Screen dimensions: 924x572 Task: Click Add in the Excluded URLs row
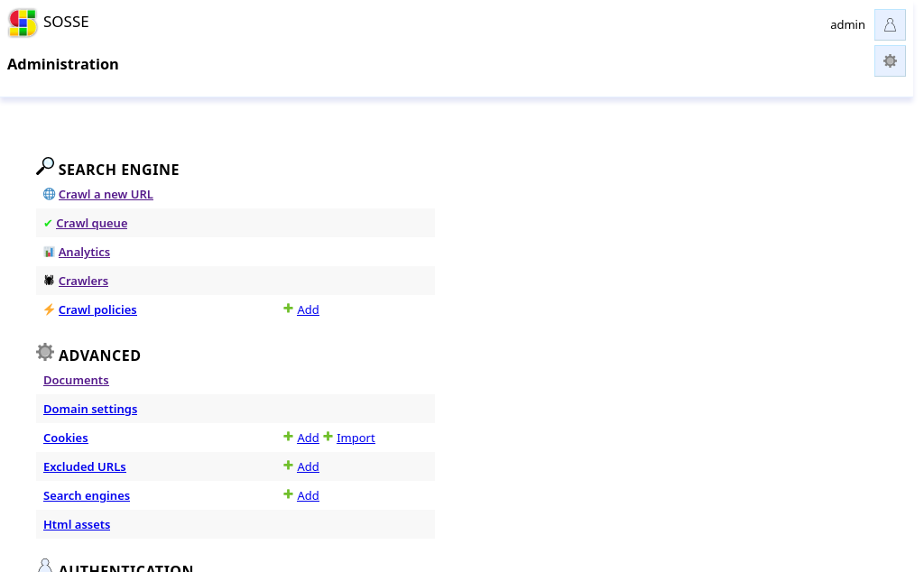click(308, 467)
